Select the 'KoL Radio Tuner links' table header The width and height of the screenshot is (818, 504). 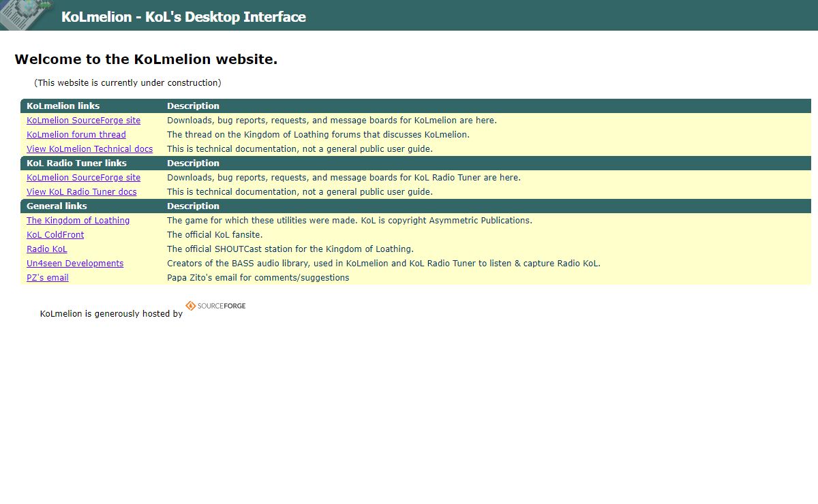[x=76, y=163]
